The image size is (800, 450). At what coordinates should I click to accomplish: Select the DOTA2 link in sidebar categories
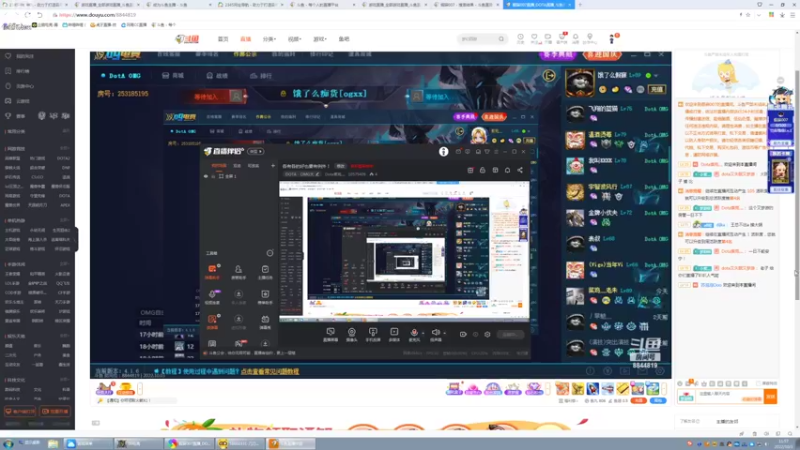[63, 158]
